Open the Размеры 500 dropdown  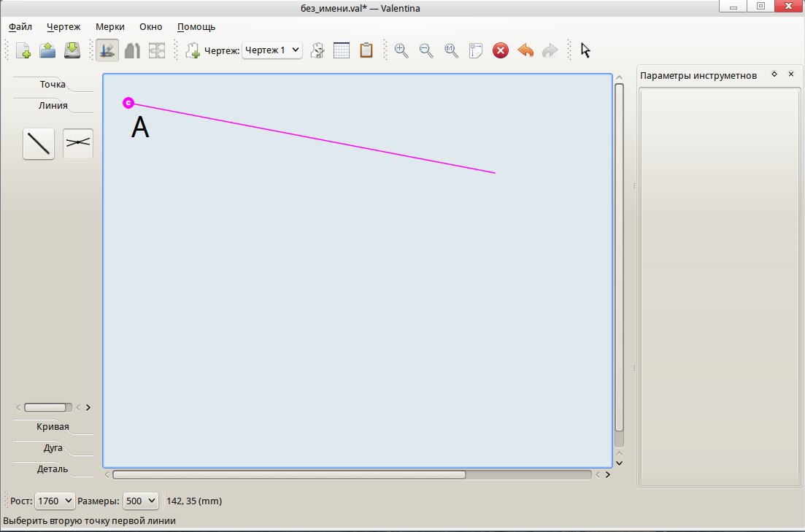tap(141, 501)
